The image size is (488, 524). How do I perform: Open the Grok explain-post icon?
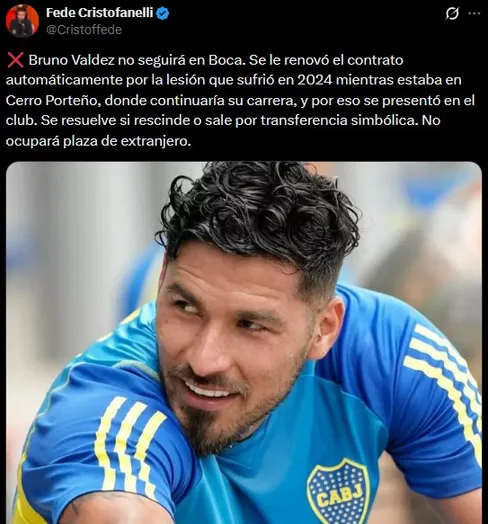point(452,14)
